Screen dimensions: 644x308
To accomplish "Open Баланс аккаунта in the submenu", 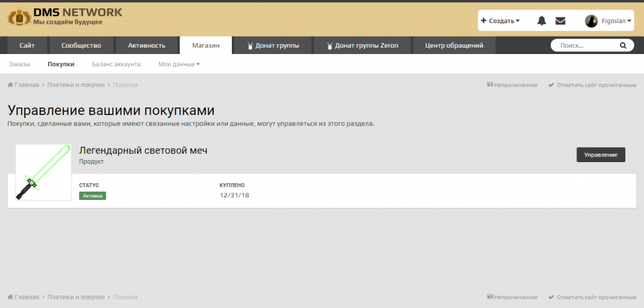I will pos(116,64).
